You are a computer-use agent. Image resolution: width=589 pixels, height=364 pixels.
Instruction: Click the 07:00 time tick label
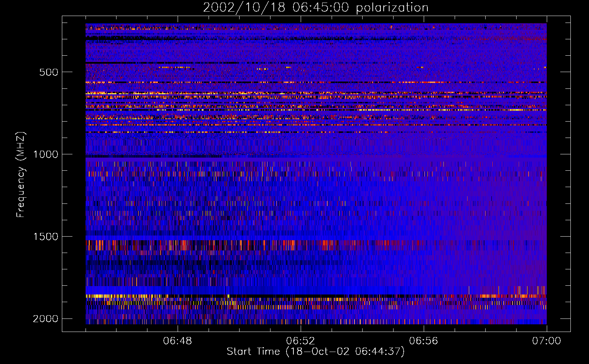pos(547,341)
